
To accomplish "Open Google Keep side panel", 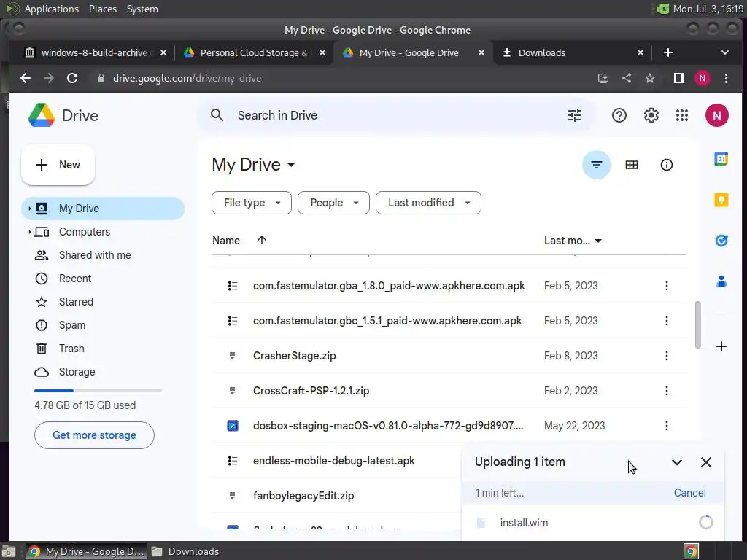I will (721, 200).
